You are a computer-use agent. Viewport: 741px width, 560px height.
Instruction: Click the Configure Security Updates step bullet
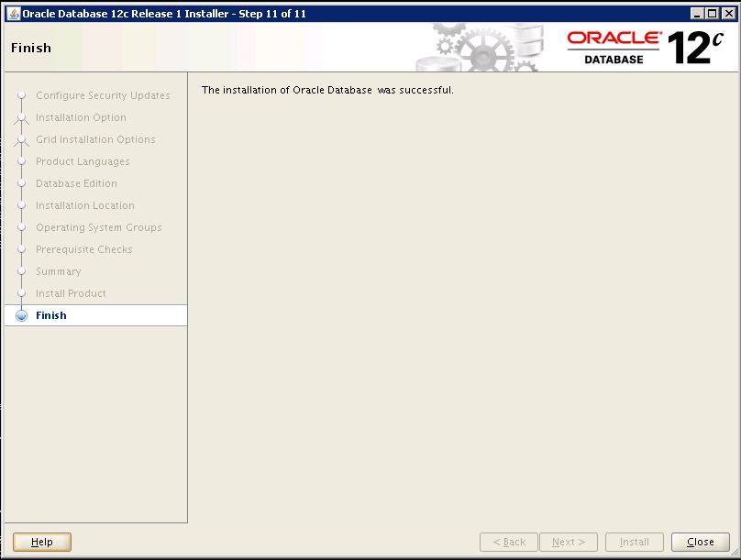click(x=21, y=95)
